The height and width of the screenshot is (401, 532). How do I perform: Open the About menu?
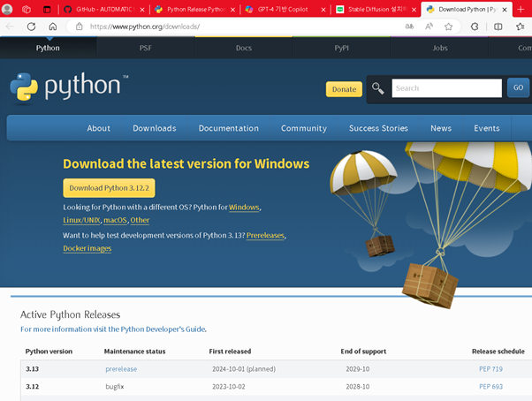(98, 128)
